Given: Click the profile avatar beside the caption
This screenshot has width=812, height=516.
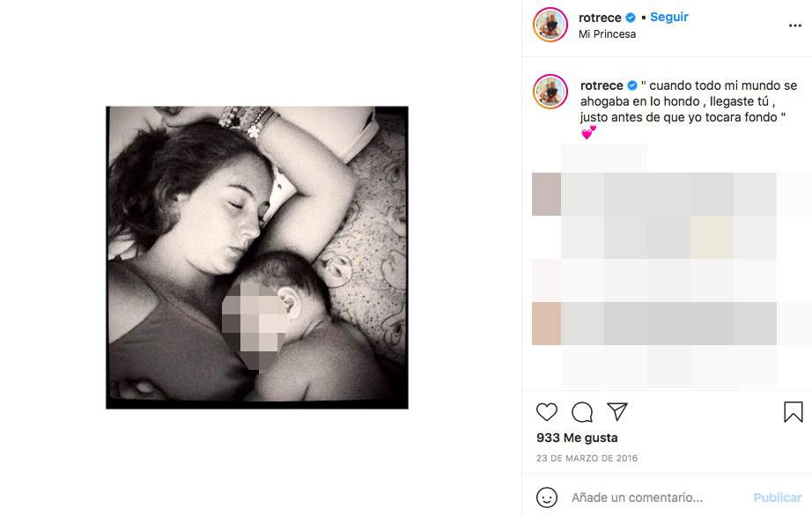Looking at the screenshot, I should (550, 92).
